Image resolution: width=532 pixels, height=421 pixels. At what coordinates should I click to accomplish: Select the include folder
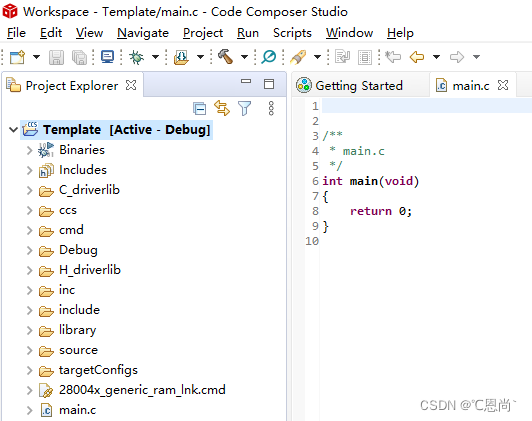click(79, 310)
